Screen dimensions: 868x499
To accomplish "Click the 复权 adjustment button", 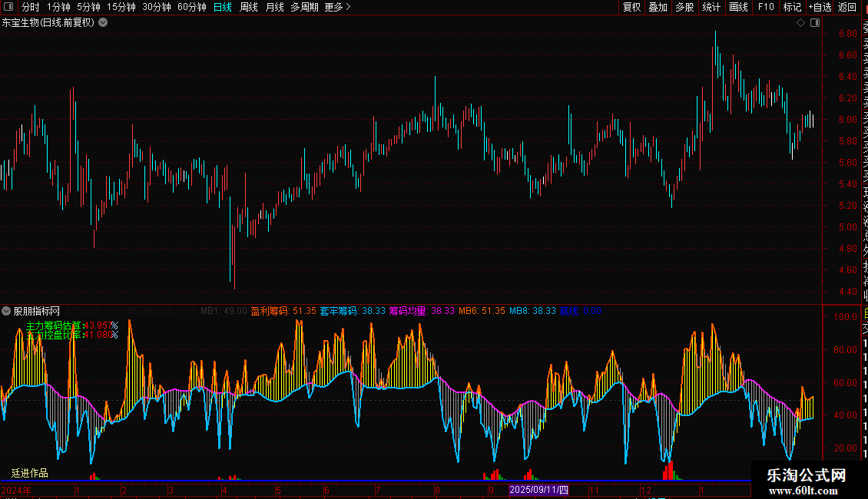I will [x=631, y=7].
